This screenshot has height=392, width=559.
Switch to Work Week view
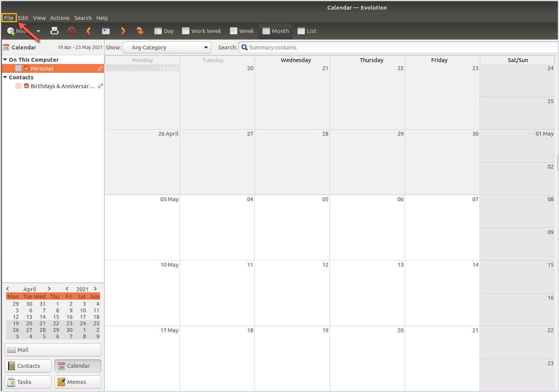[x=201, y=31]
